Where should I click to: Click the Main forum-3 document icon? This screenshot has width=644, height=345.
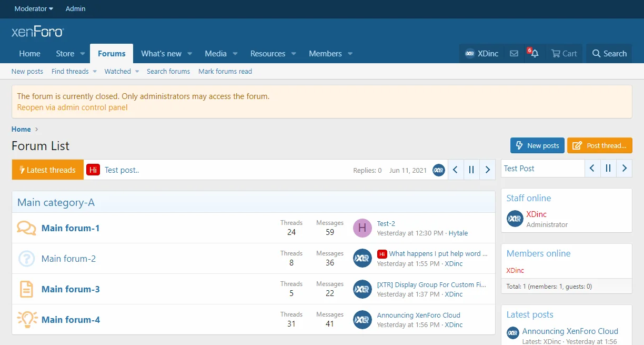click(x=26, y=289)
